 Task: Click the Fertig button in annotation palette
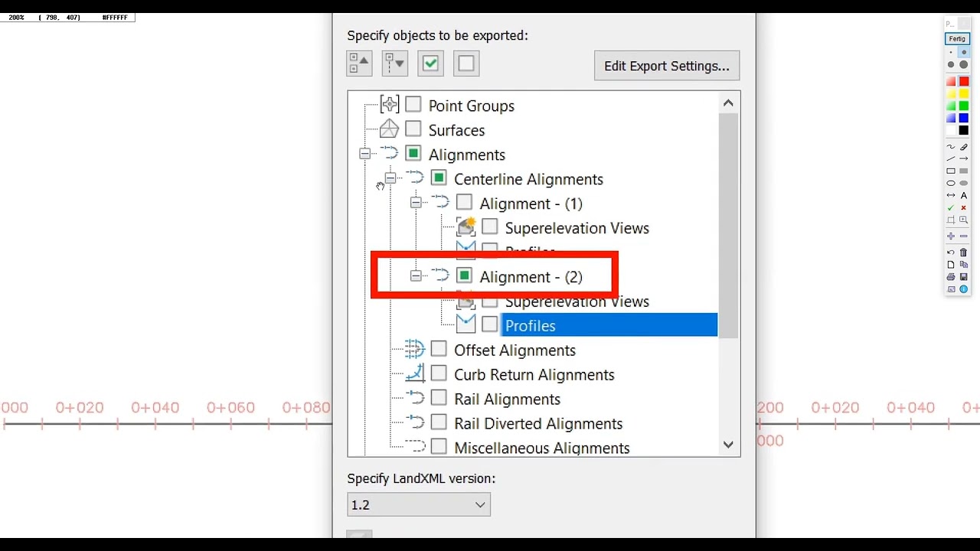pyautogui.click(x=957, y=38)
